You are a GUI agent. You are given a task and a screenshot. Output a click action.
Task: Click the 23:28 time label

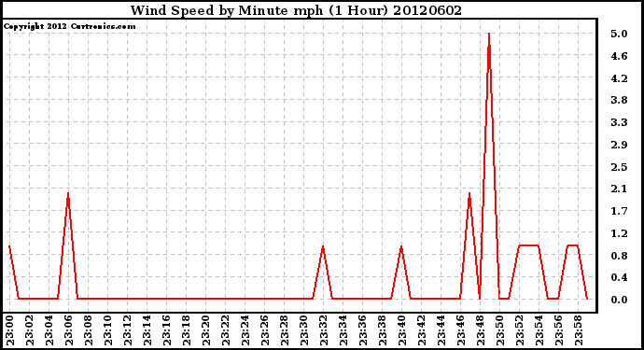(285, 330)
